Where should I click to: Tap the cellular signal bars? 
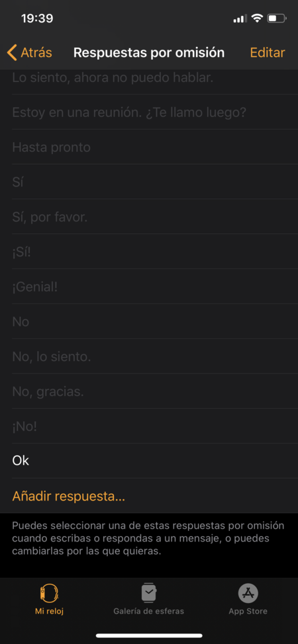[x=240, y=19]
